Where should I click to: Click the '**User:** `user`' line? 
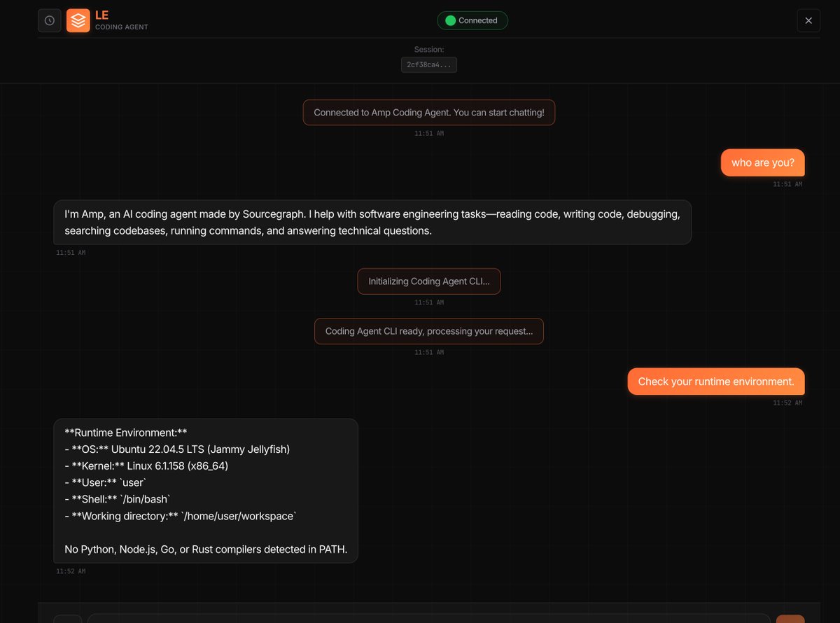(106, 482)
